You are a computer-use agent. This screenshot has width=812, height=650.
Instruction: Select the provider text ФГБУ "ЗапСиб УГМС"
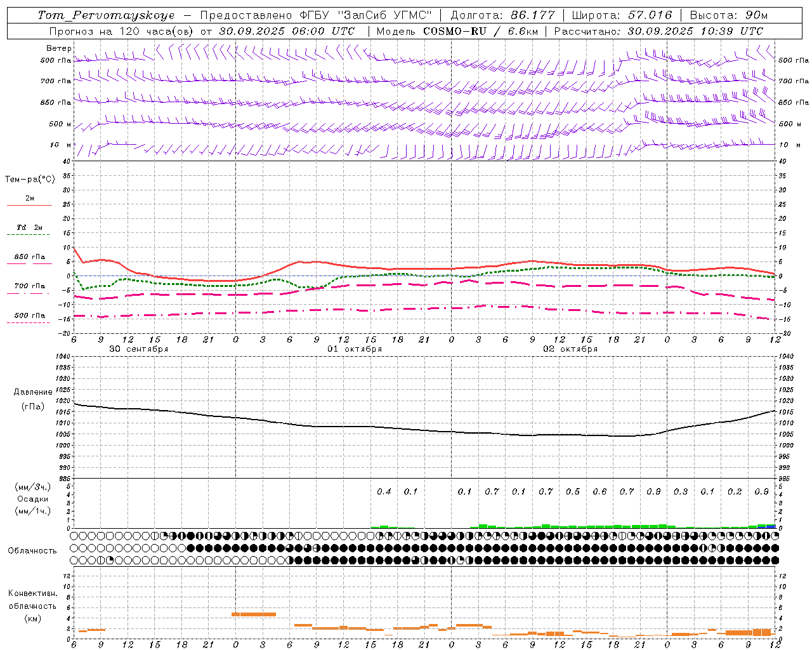pyautogui.click(x=365, y=15)
